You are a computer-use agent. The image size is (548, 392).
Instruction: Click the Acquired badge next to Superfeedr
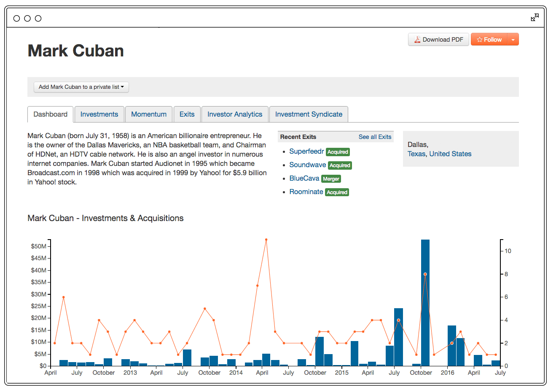click(338, 152)
